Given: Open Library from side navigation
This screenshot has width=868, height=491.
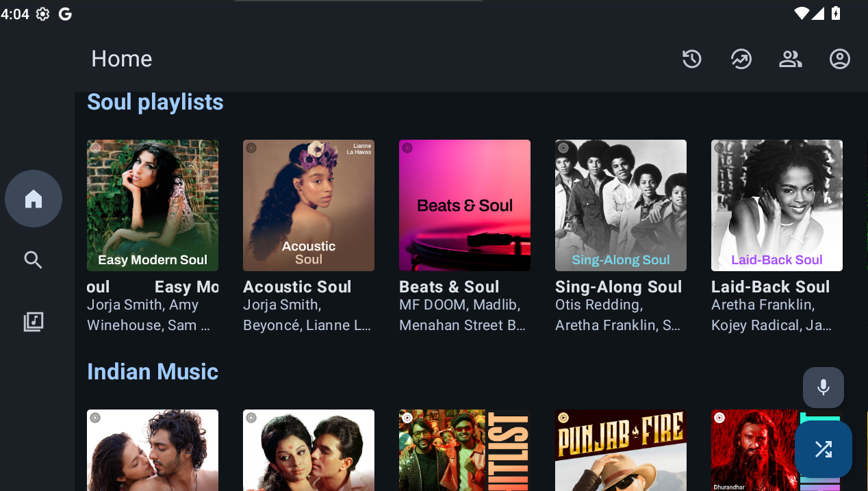Looking at the screenshot, I should (34, 322).
